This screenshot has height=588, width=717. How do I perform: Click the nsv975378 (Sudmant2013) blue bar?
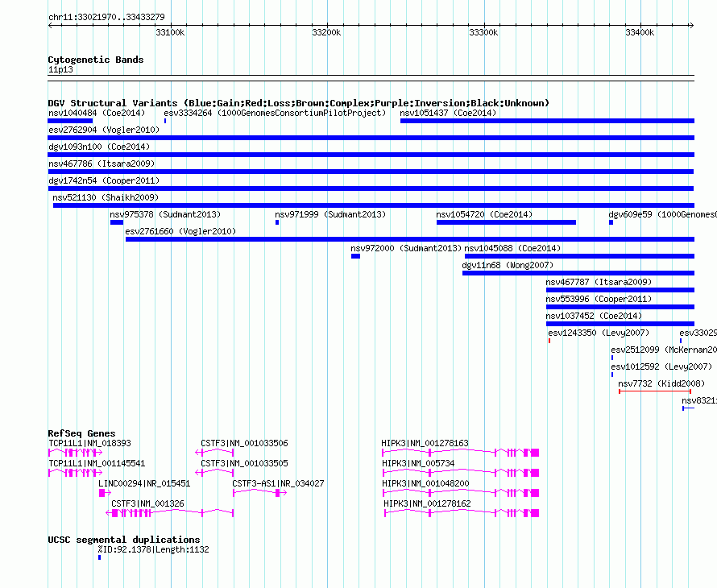(x=117, y=222)
